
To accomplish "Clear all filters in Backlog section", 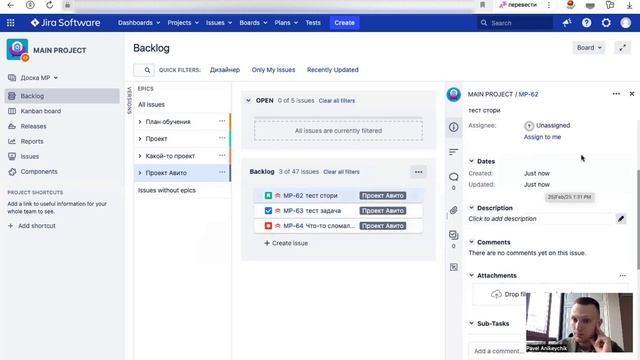I will click(x=341, y=172).
